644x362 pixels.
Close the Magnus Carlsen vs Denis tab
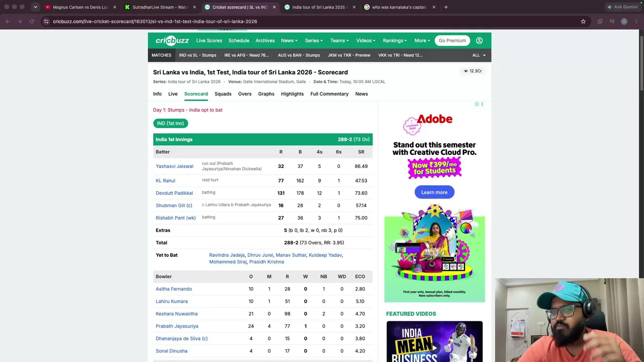coord(115,7)
